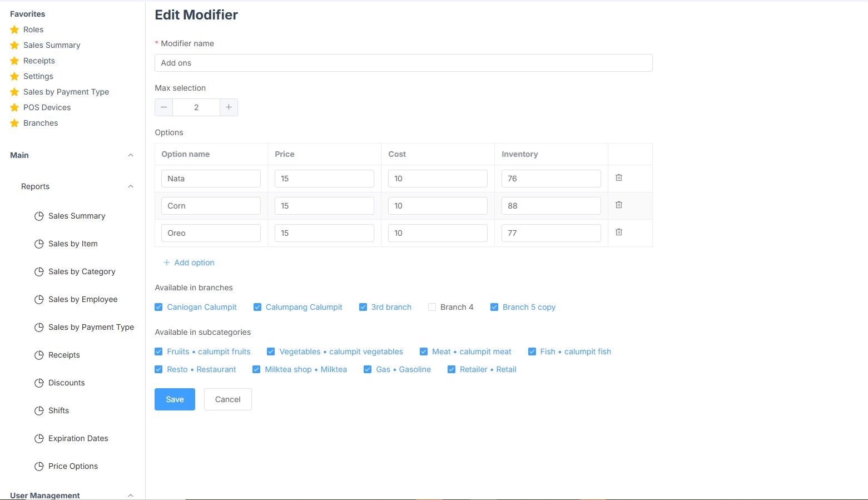Increase max selection with plus button
This screenshot has width=868, height=500.
[x=229, y=107]
